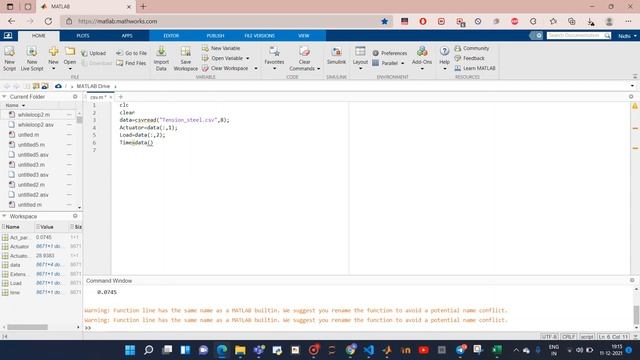Expand the address bar path dropdown
This screenshot has width=640, height=360.
(x=632, y=86)
